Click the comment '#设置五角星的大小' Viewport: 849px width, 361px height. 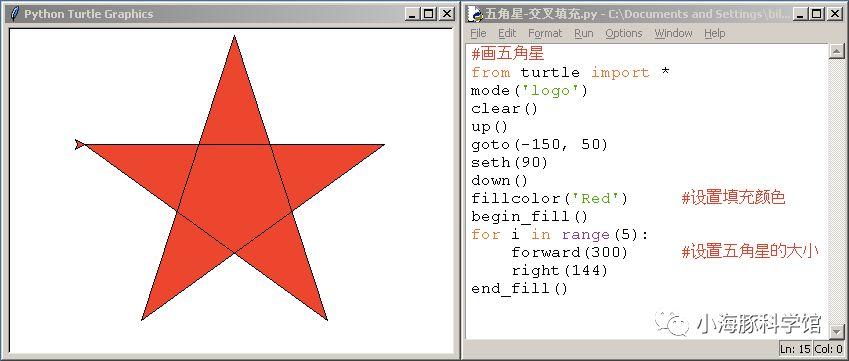(x=749, y=252)
